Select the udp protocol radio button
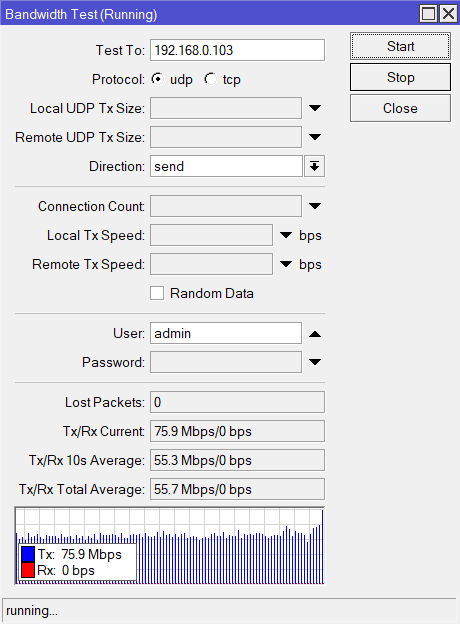Screen dimensions: 460x624 coord(158,79)
